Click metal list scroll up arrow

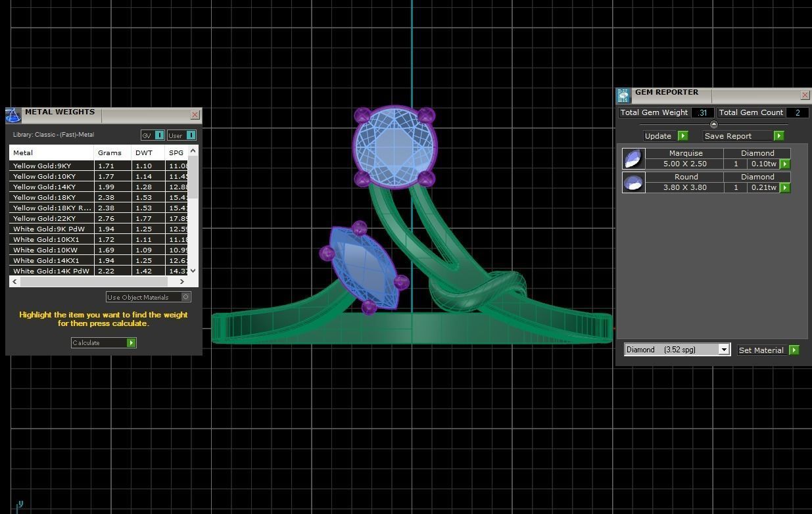(x=193, y=151)
